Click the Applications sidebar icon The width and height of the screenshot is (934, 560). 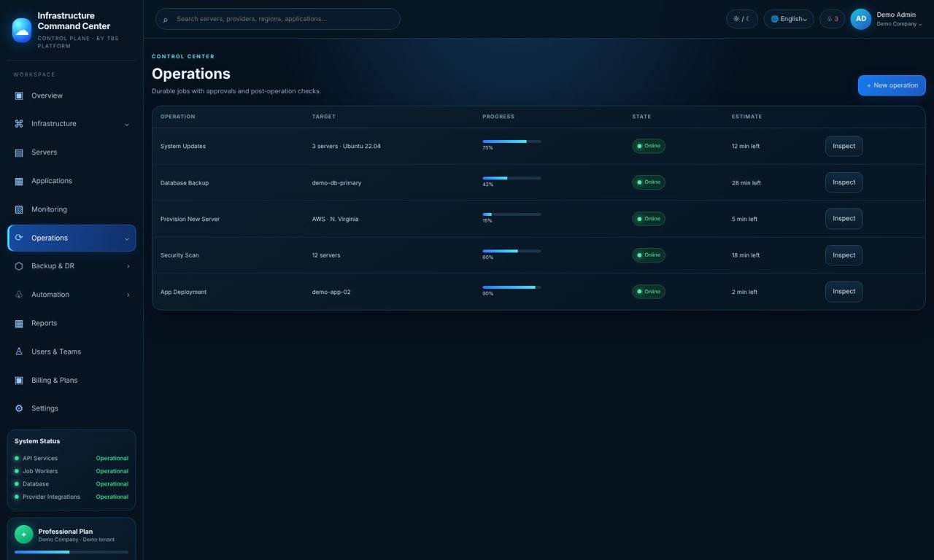[19, 181]
